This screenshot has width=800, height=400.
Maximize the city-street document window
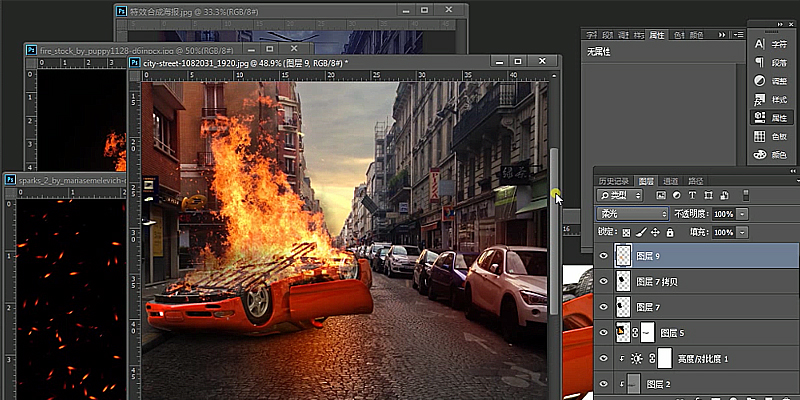pyautogui.click(x=518, y=61)
